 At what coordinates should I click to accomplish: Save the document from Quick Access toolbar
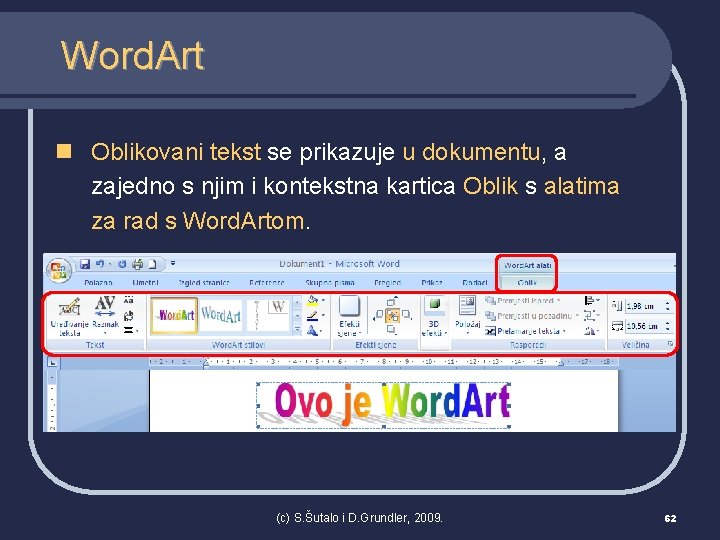pos(85,264)
